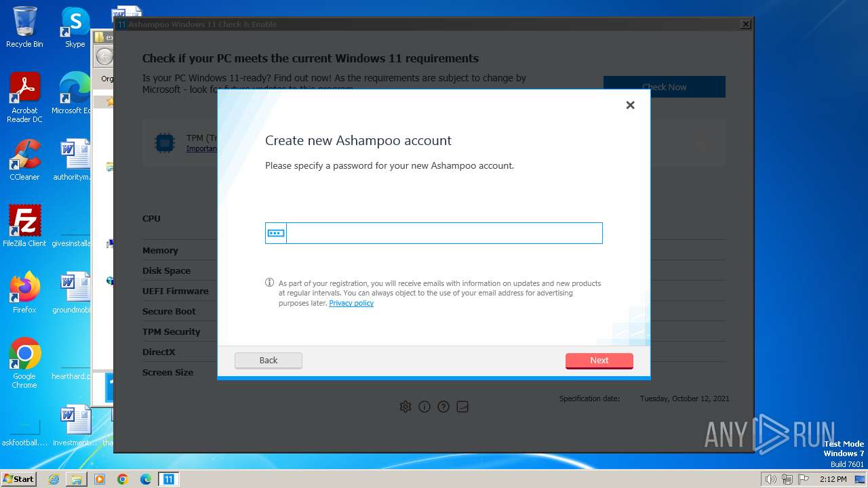
Task: Click the Back button
Action: [269, 361]
